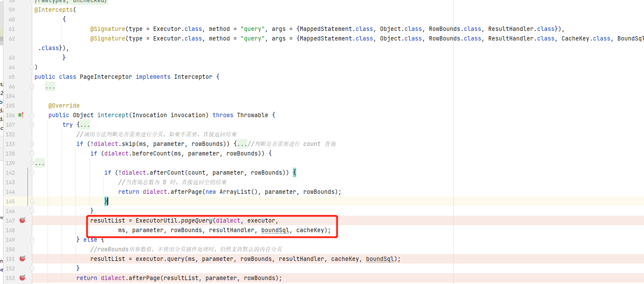Expand the fold marker on line 133
Viewport: 644px width, 284px height.
point(32,144)
